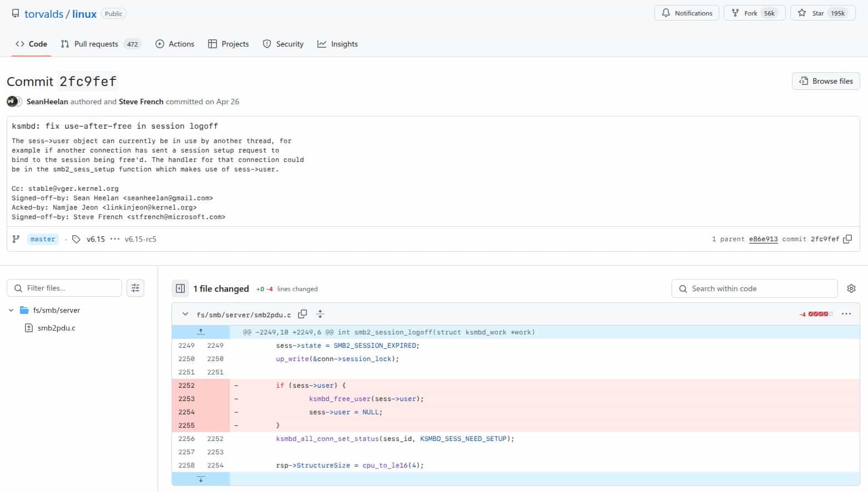Open the Notifications bell
Screen dimensions: 868x492
coord(687,13)
